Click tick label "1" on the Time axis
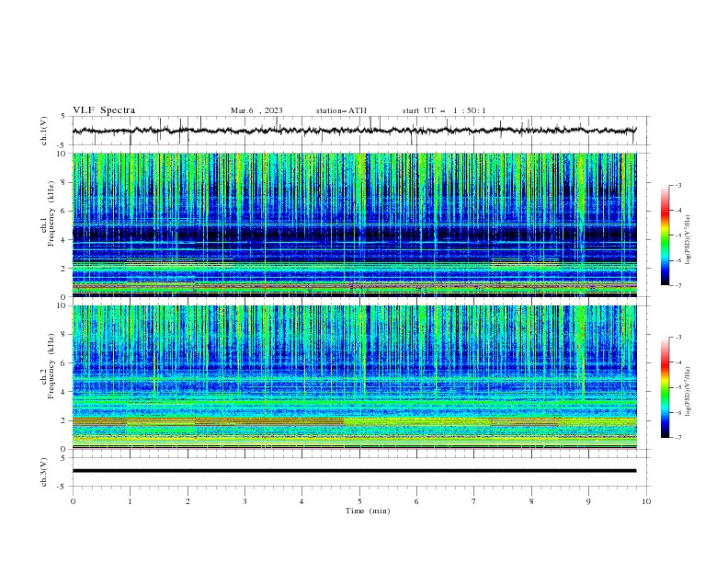Screen dimensions: 728x563 point(130,501)
